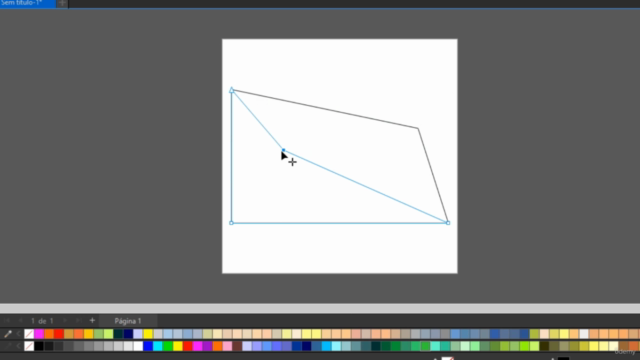Select the pink swatch in the lower palette row
640x360 pixels.
click(x=227, y=346)
